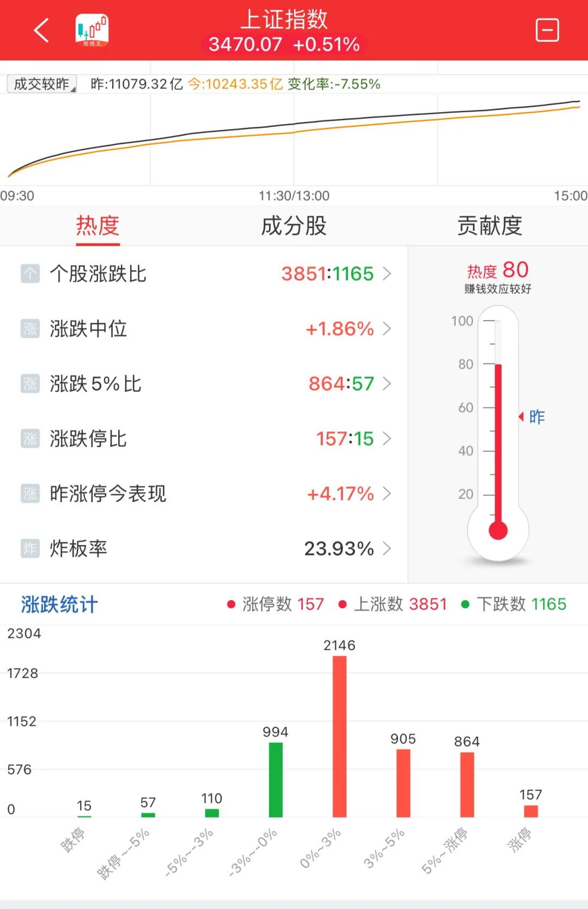588x909 pixels.
Task: Tap the 涨跌统计 section heading
Action: (59, 605)
